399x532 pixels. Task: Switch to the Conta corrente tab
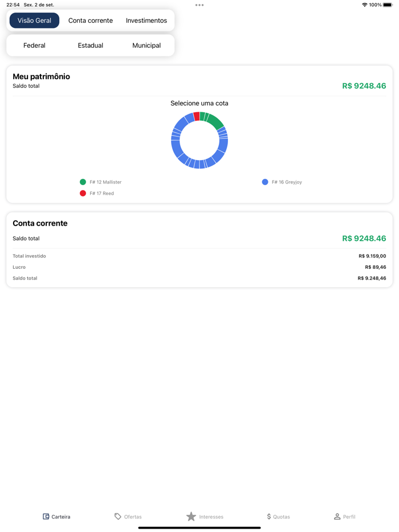91,21
